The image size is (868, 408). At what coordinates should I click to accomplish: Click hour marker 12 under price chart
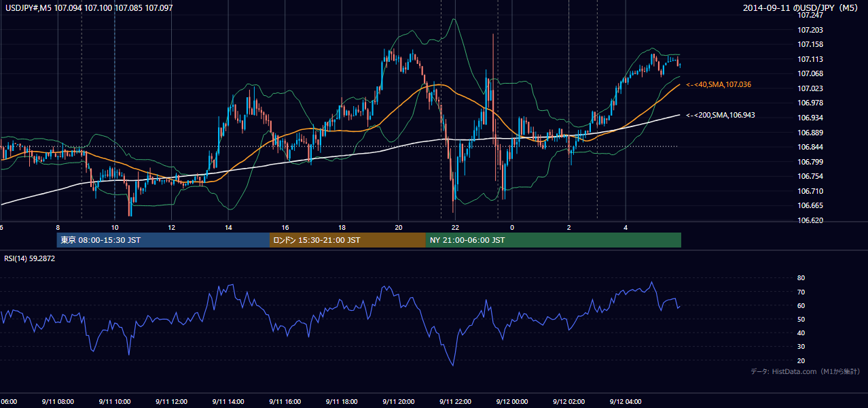172,227
